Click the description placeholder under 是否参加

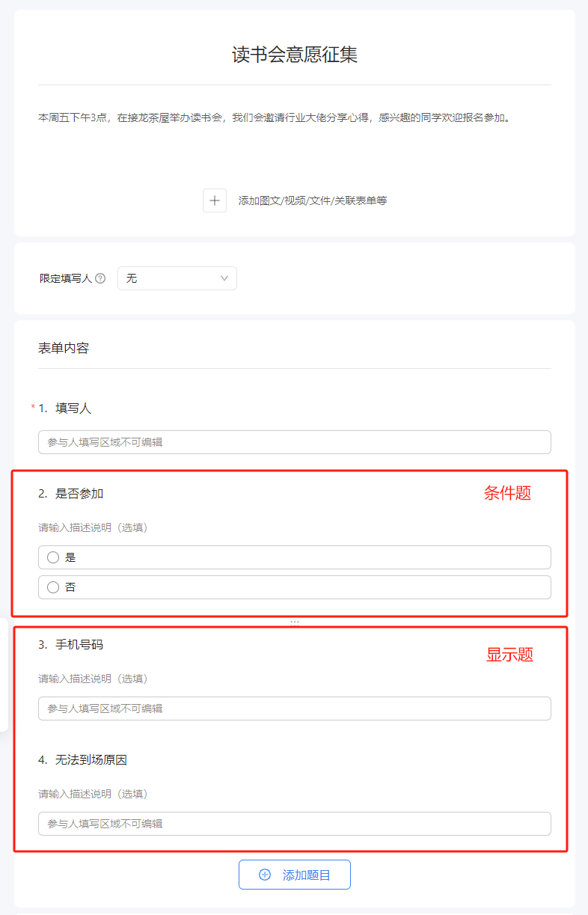pyautogui.click(x=94, y=527)
